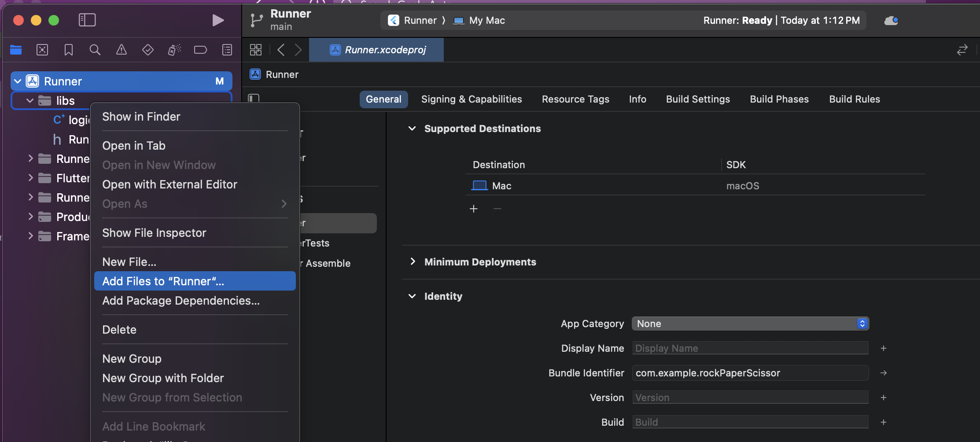The height and width of the screenshot is (442, 980).
Task: Toggle the targets list panel icon
Action: (x=254, y=98)
